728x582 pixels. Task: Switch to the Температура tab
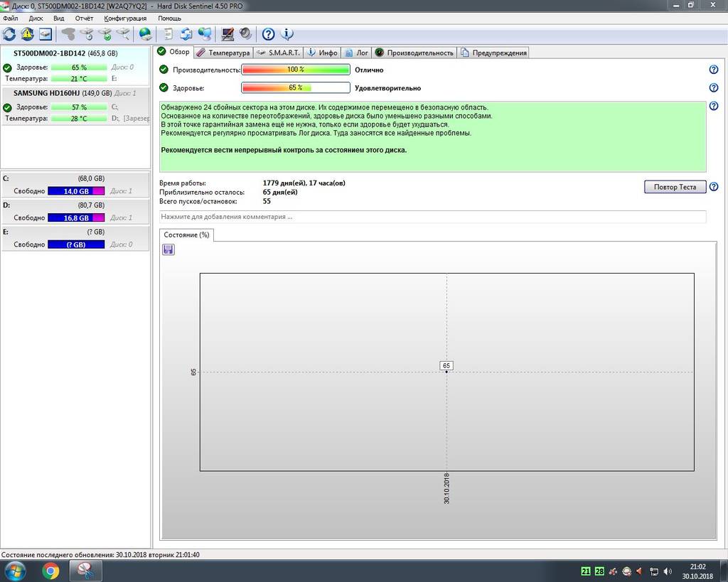pyautogui.click(x=223, y=53)
